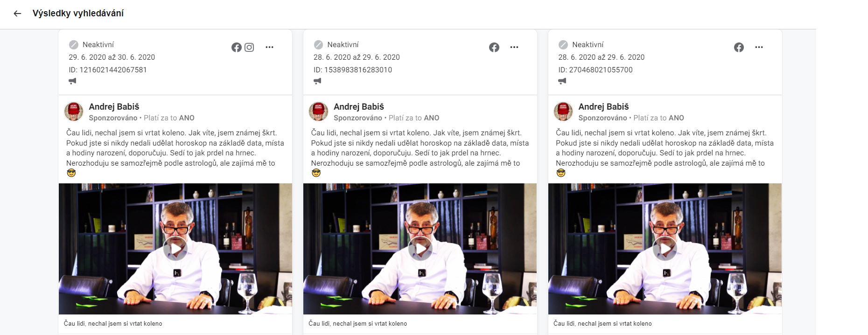Click the Instagram icon on the first ad card

pos(249,47)
